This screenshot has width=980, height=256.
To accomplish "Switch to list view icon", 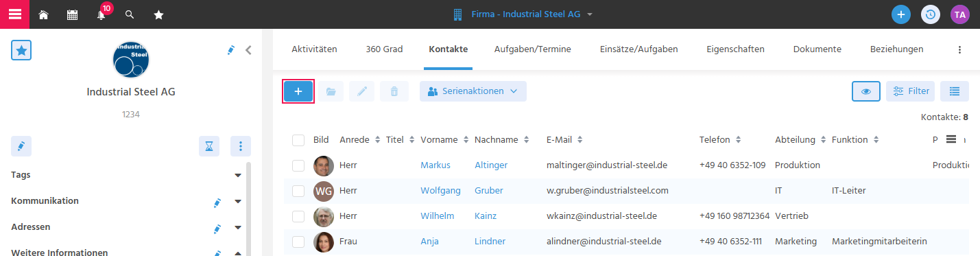I will (x=955, y=91).
